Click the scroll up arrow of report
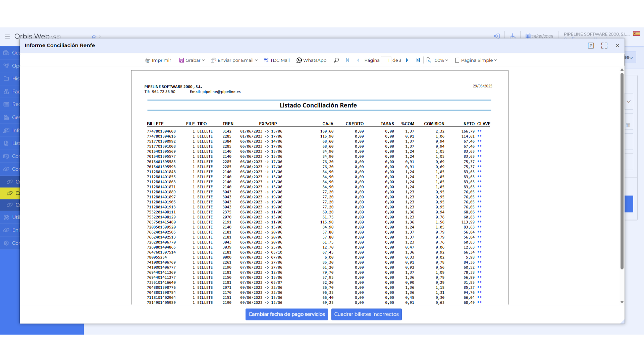The height and width of the screenshot is (362, 644). tap(622, 70)
